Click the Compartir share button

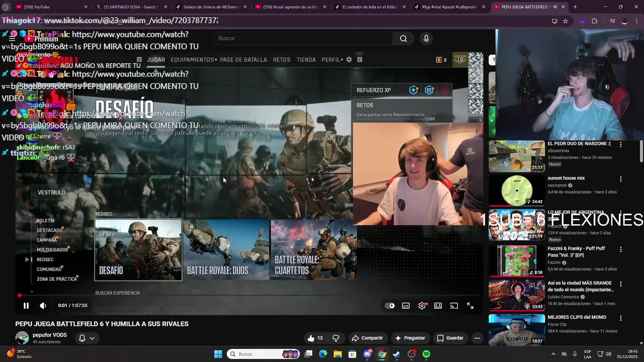367,338
